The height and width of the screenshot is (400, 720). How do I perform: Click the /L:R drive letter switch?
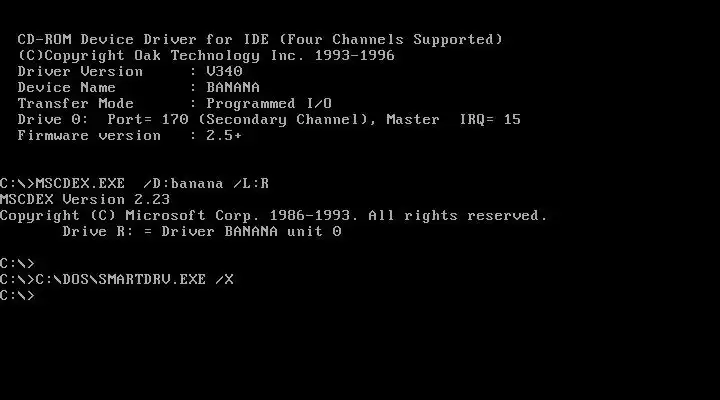coord(251,183)
